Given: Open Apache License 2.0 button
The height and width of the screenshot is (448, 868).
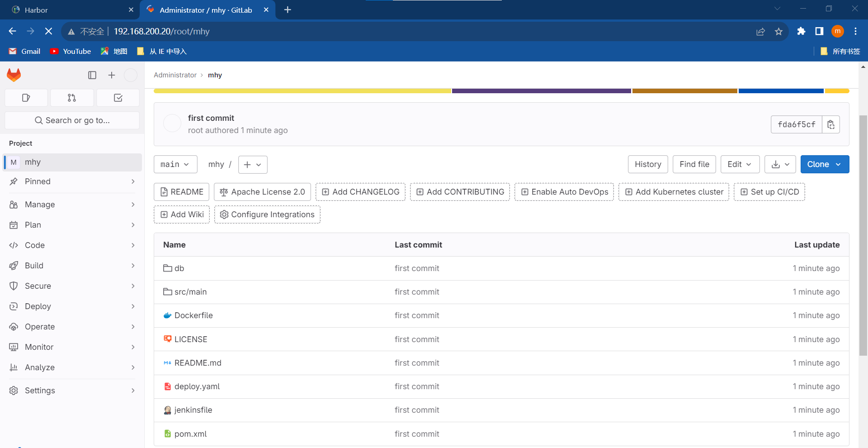Looking at the screenshot, I should click(x=262, y=192).
